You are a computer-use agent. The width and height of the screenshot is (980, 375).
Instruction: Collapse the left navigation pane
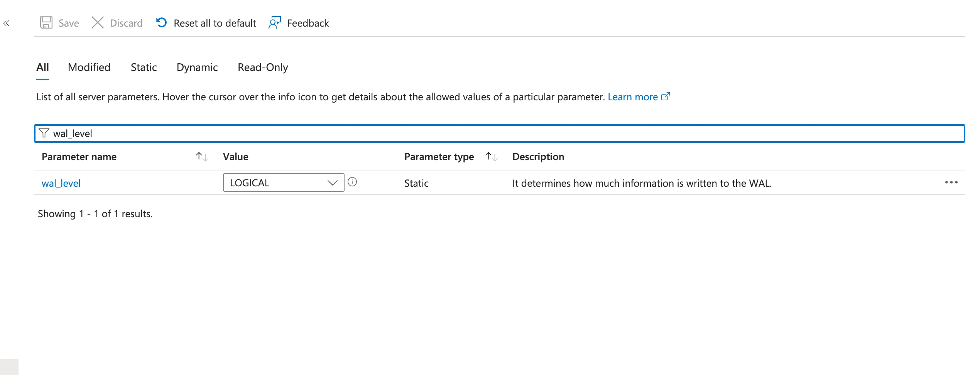tap(6, 23)
